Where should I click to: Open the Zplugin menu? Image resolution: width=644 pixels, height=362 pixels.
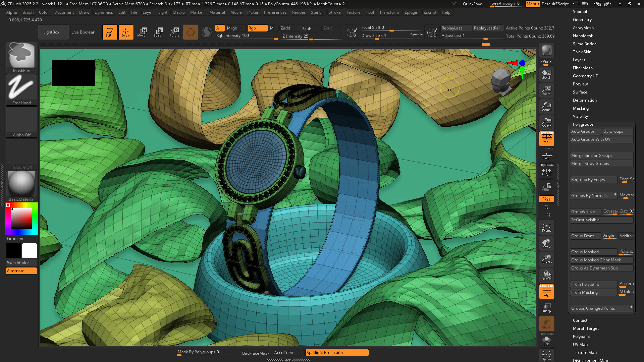click(x=411, y=12)
